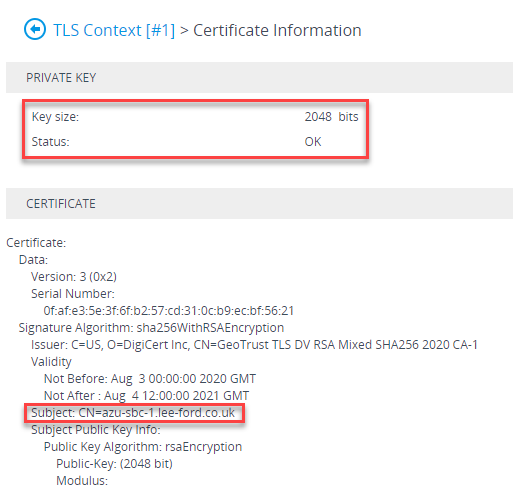Click the Serial Number label
This screenshot has width=522, height=492.
[x=73, y=294]
